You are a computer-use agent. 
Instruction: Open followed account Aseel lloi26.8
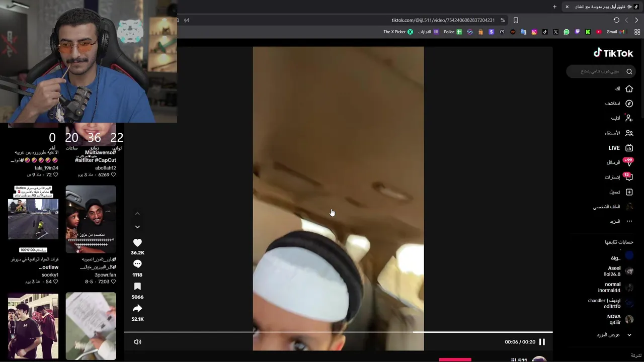tap(618, 271)
